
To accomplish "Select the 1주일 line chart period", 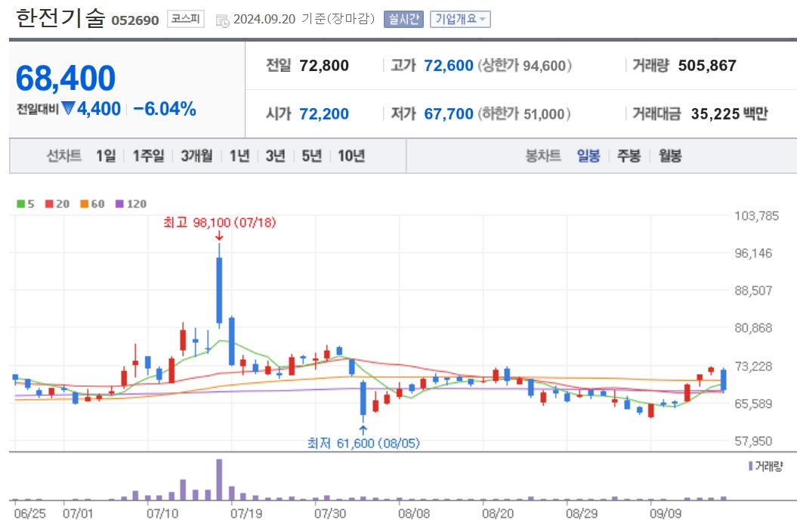I will [x=148, y=156].
